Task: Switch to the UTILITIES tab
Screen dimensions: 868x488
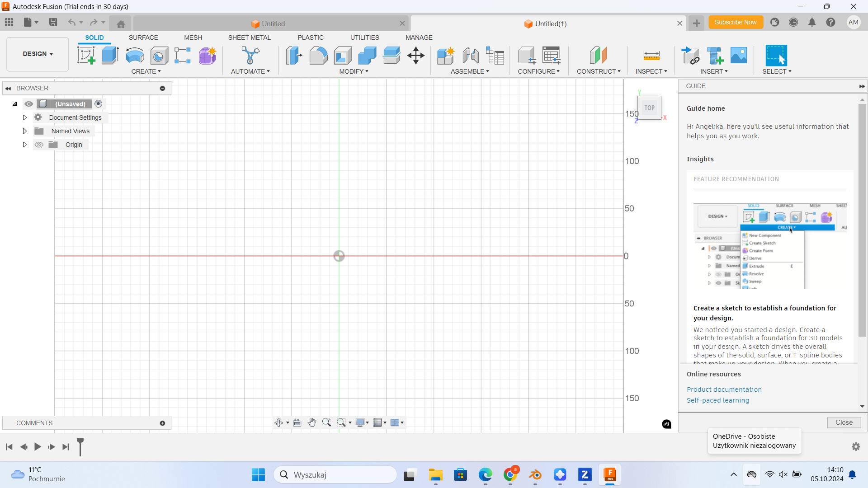Action: (x=365, y=38)
